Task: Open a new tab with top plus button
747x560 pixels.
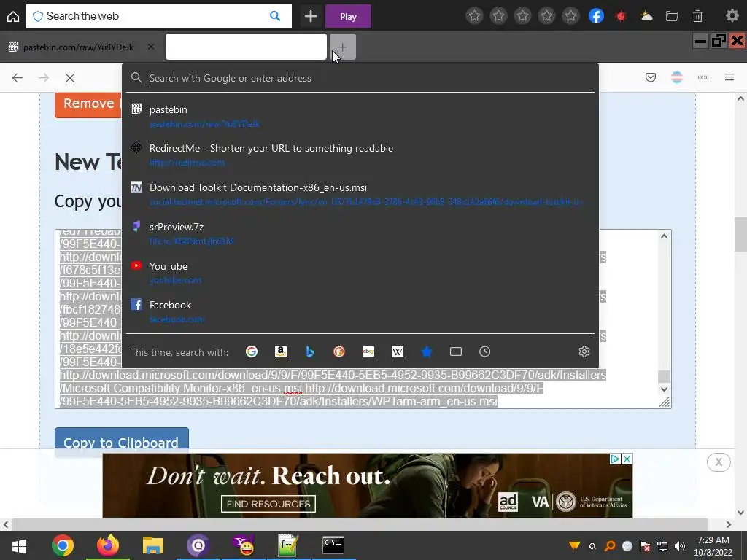Action: (311, 17)
